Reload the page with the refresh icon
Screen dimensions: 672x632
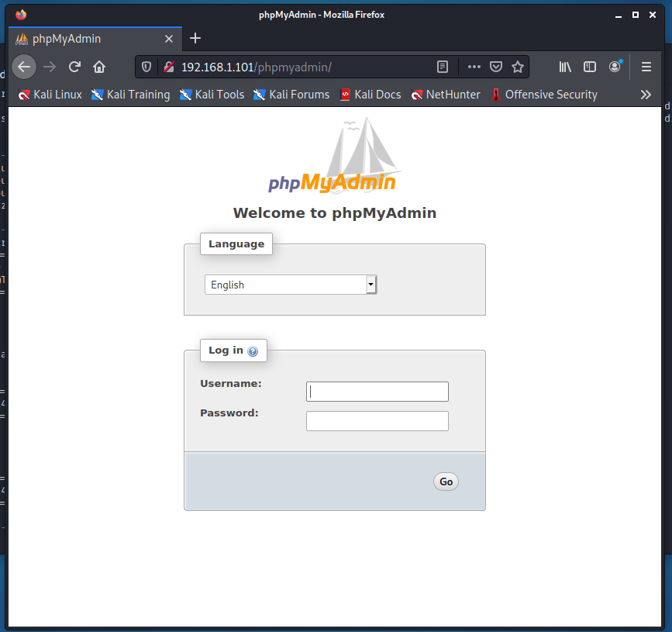[74, 67]
